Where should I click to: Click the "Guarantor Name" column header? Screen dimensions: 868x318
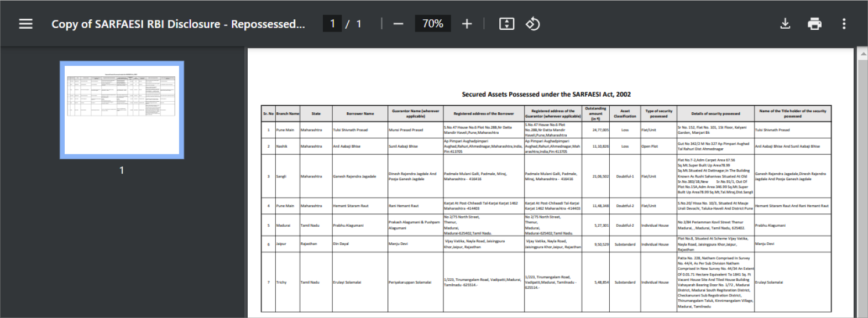416,113
